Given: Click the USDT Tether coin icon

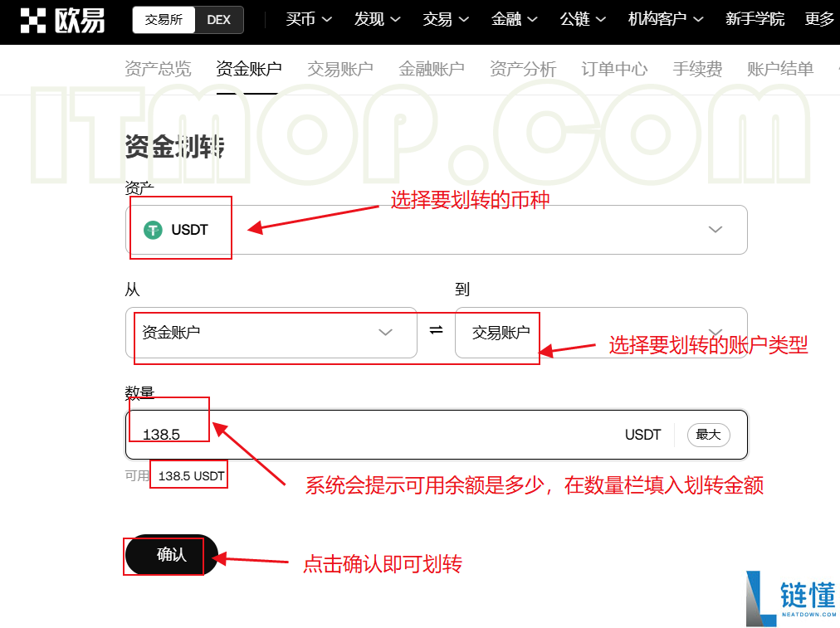Looking at the screenshot, I should point(153,231).
